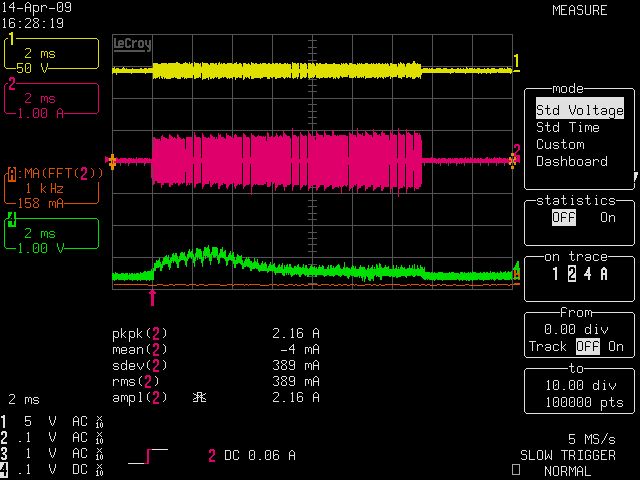Viewport: 640px width, 480px height.
Task: Click the 100000 pts readout
Action: click(584, 402)
